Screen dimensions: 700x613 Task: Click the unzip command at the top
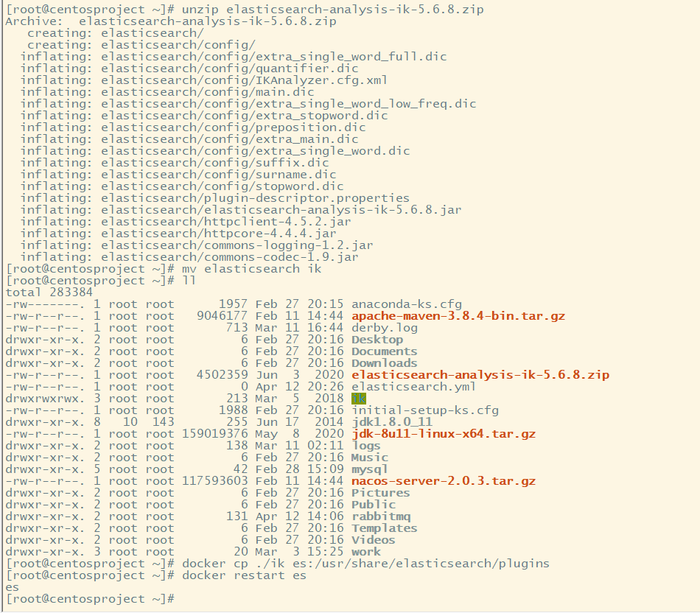coord(332,10)
